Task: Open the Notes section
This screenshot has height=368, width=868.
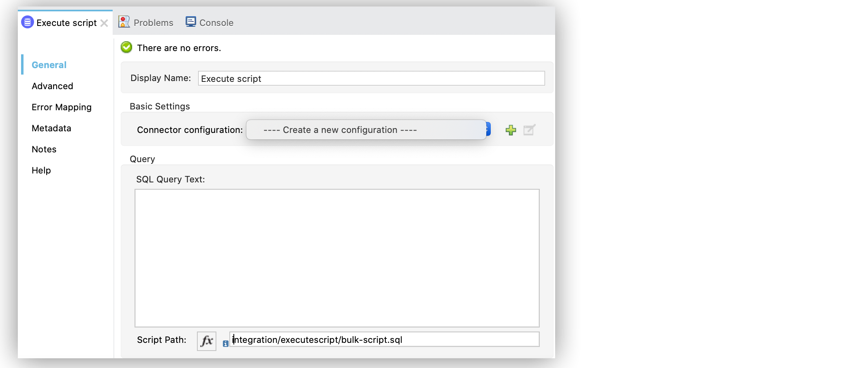Action: click(43, 149)
